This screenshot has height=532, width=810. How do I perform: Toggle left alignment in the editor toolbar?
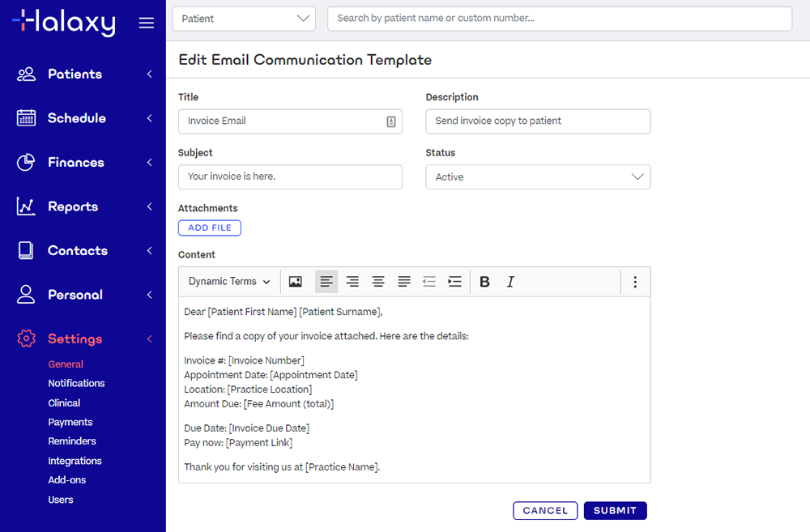point(326,281)
